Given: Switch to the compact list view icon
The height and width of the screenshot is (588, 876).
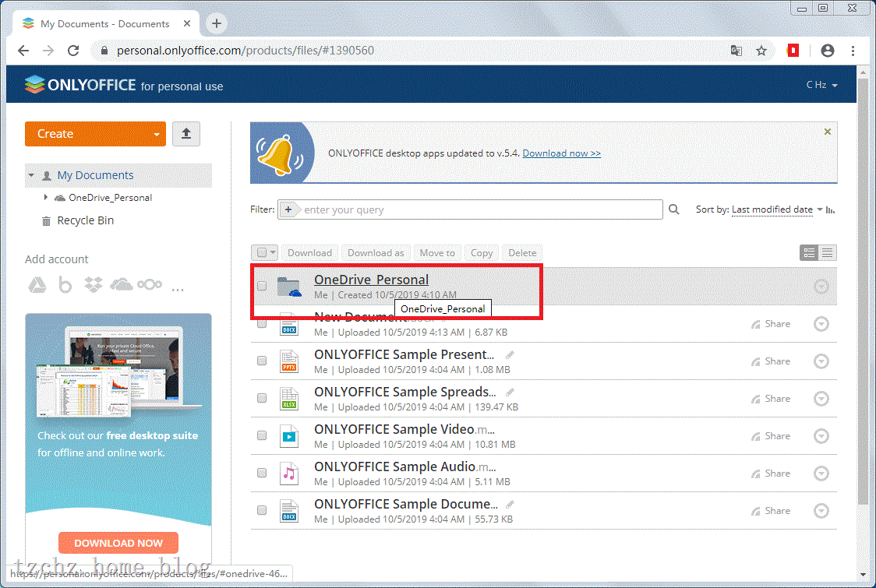Looking at the screenshot, I should click(828, 253).
